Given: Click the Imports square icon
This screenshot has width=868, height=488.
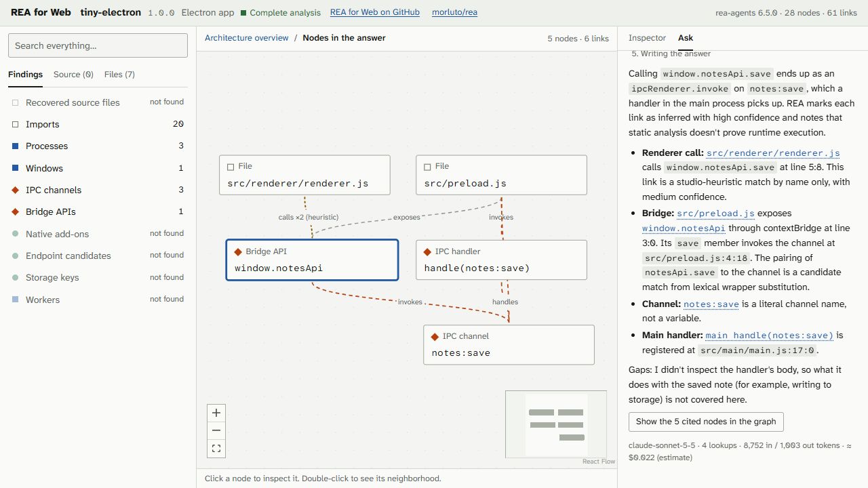Looking at the screenshot, I should pos(16,124).
